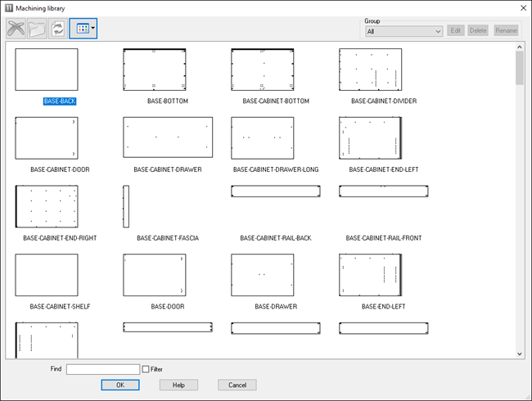
Task: Click the refresh library toolbar icon
Action: tap(58, 28)
